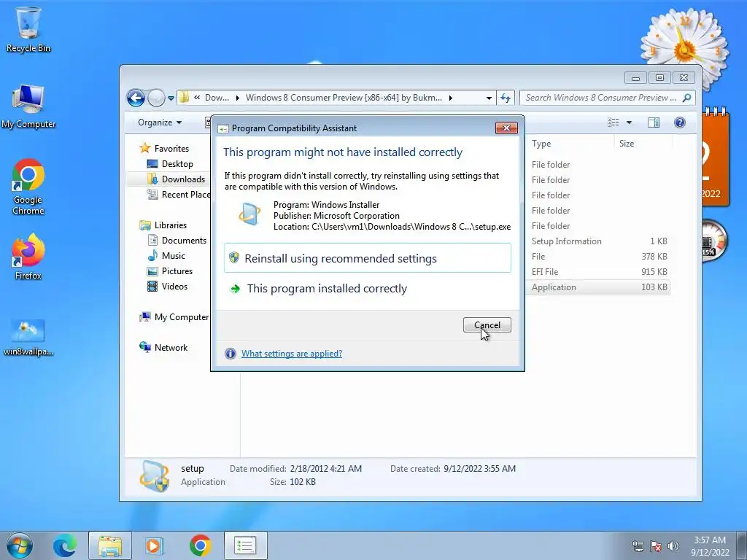
Task: Click the orange calendar gadget
Action: click(x=715, y=157)
